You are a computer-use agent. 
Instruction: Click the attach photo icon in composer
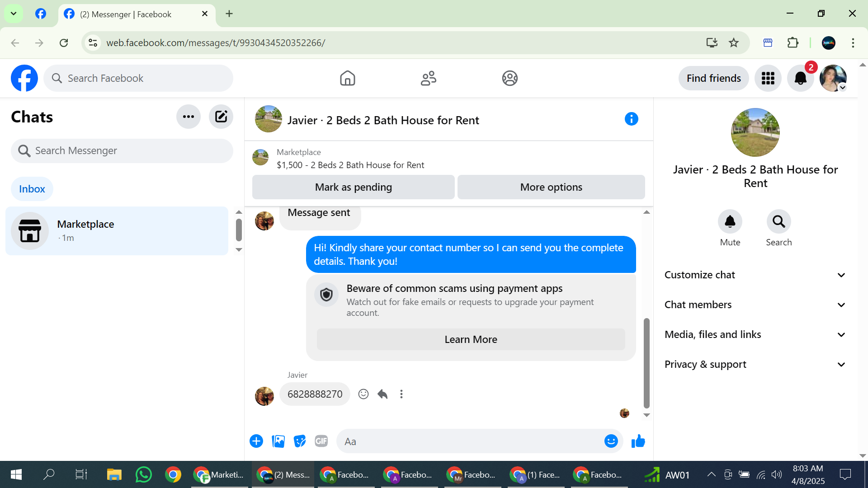tap(278, 441)
